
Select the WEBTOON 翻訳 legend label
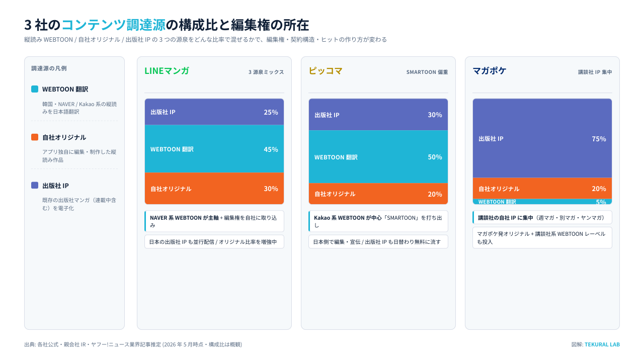(65, 89)
